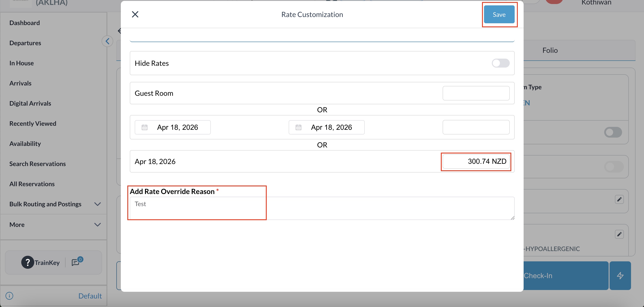The height and width of the screenshot is (307, 644).
Task: Click the Rate Override Reason textbox
Action: pyautogui.click(x=322, y=208)
